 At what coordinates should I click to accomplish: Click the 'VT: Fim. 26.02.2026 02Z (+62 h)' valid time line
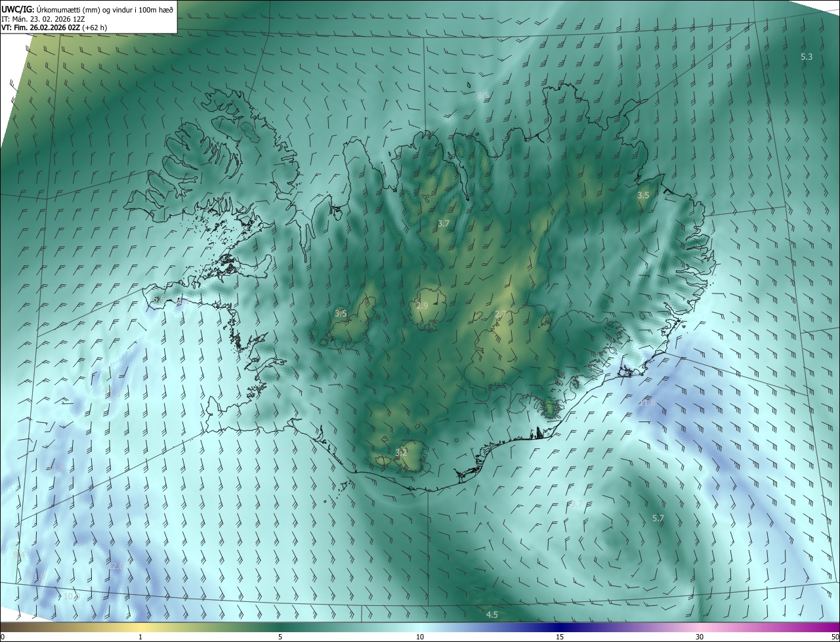[54, 28]
